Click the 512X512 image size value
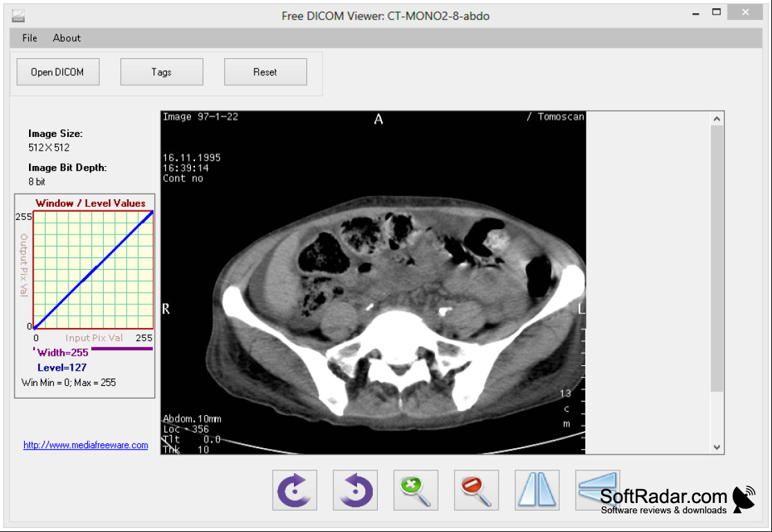 click(48, 147)
